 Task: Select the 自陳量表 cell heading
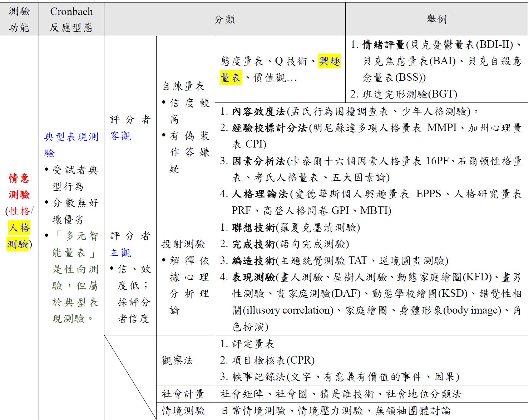[x=183, y=86]
